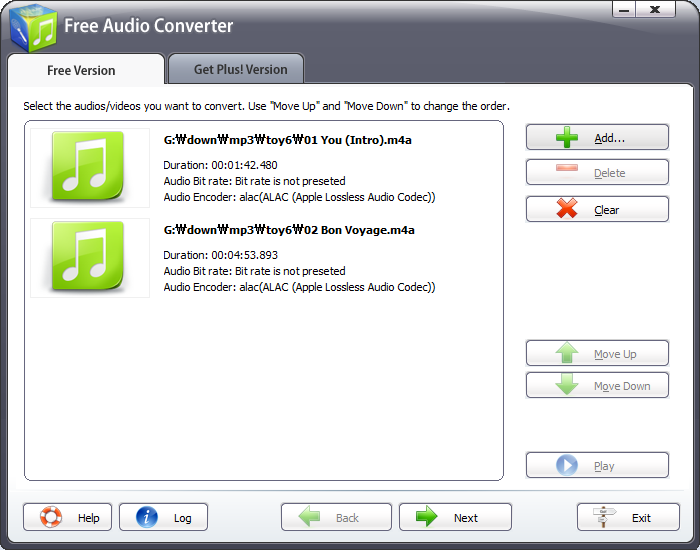Screen dimensions: 700x550
Task: Click Duration 00:01:42.480 text
Action: pos(220,165)
